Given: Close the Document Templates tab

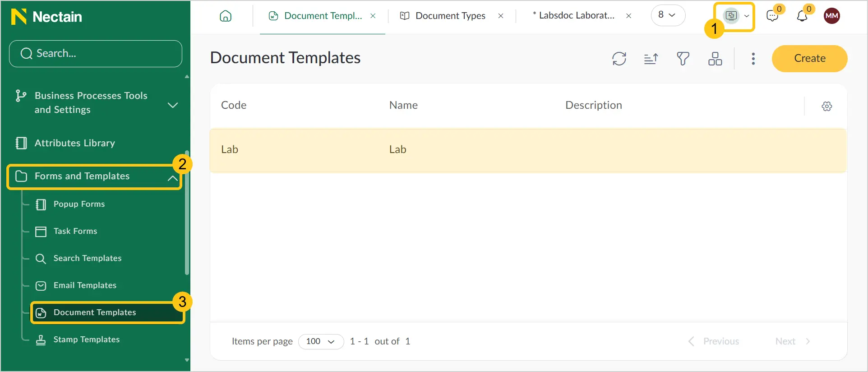Looking at the screenshot, I should click(373, 16).
